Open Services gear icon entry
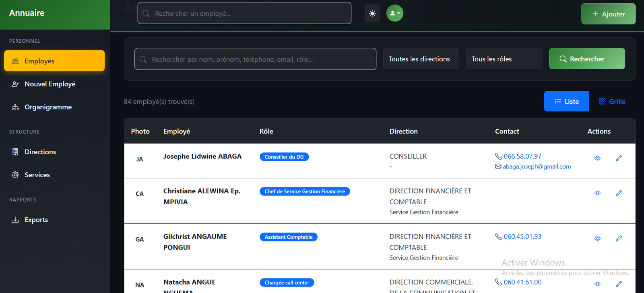 pos(15,175)
